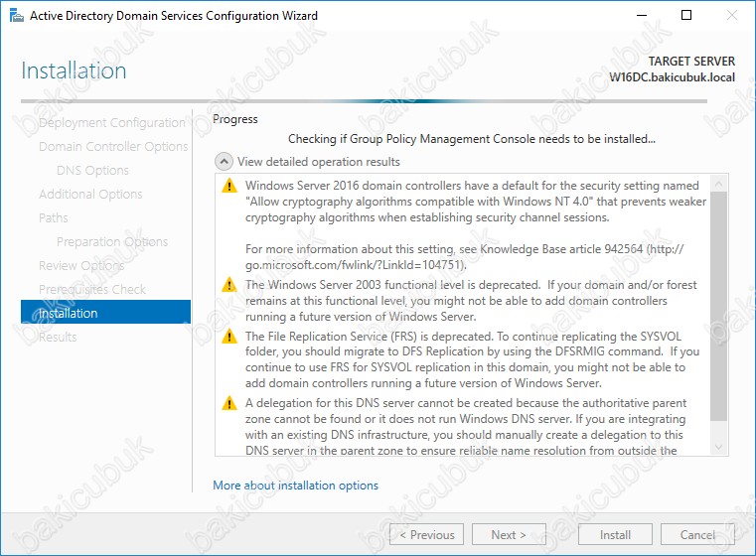The image size is (756, 556).
Task: Click the wizard app icon in title bar
Action: coord(10,15)
